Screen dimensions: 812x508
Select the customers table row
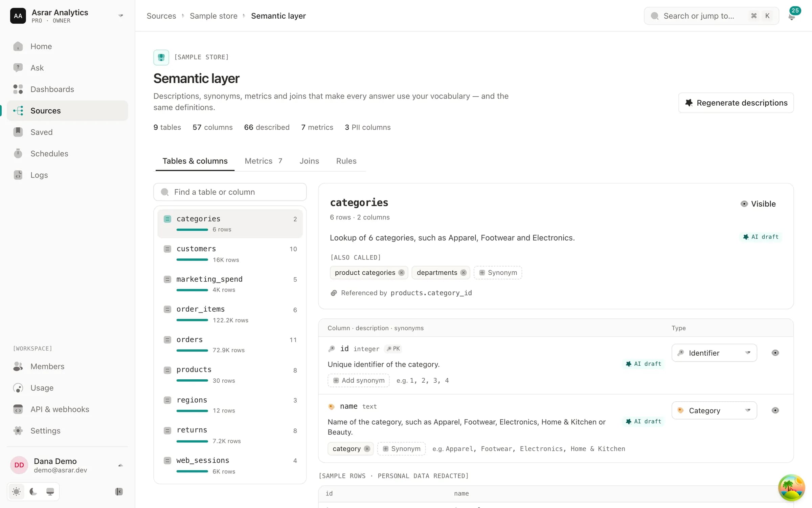click(x=230, y=254)
